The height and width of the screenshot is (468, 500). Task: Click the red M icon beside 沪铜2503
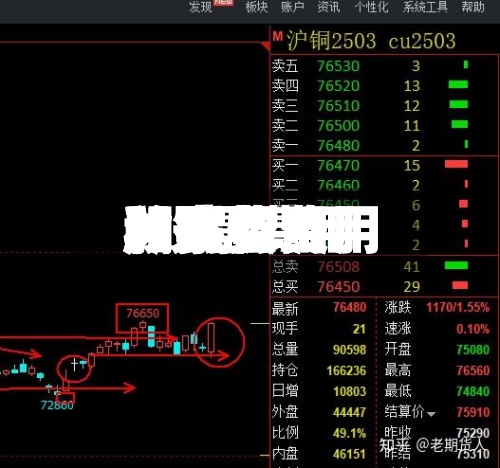278,36
